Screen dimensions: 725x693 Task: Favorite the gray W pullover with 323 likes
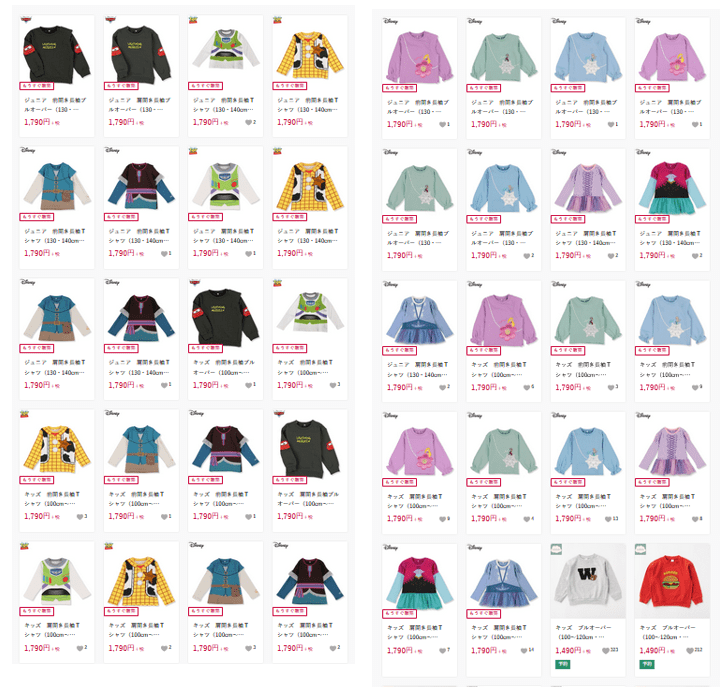[x=606, y=650]
